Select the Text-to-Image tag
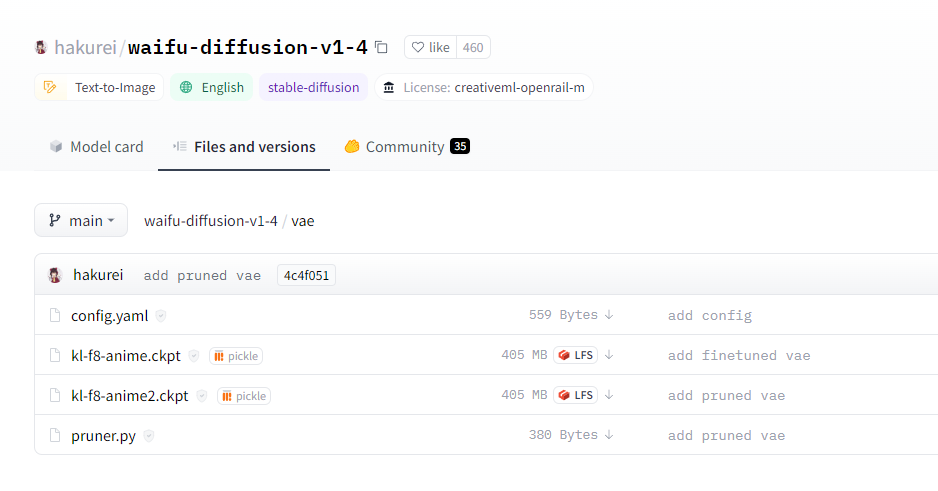938x491 pixels. point(99,87)
